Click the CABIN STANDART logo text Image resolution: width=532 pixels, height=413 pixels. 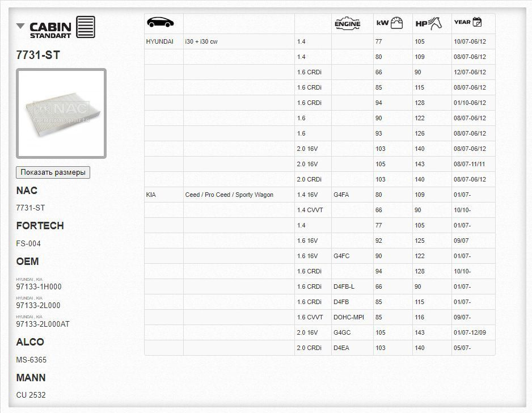(x=50, y=30)
